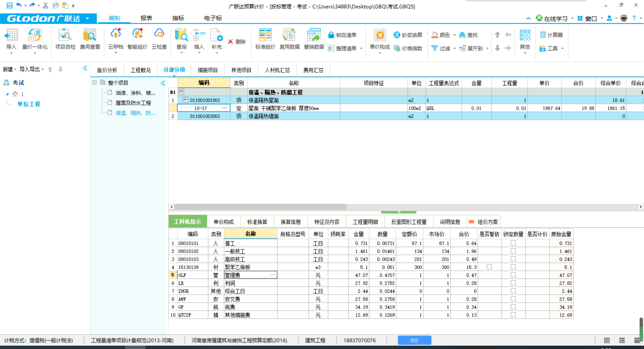Go to the 人材机汇总 tab
The width and height of the screenshot is (644, 349).
click(277, 70)
